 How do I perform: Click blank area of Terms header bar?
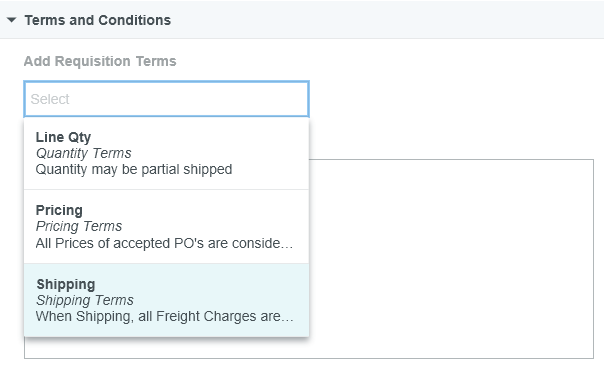click(385, 20)
